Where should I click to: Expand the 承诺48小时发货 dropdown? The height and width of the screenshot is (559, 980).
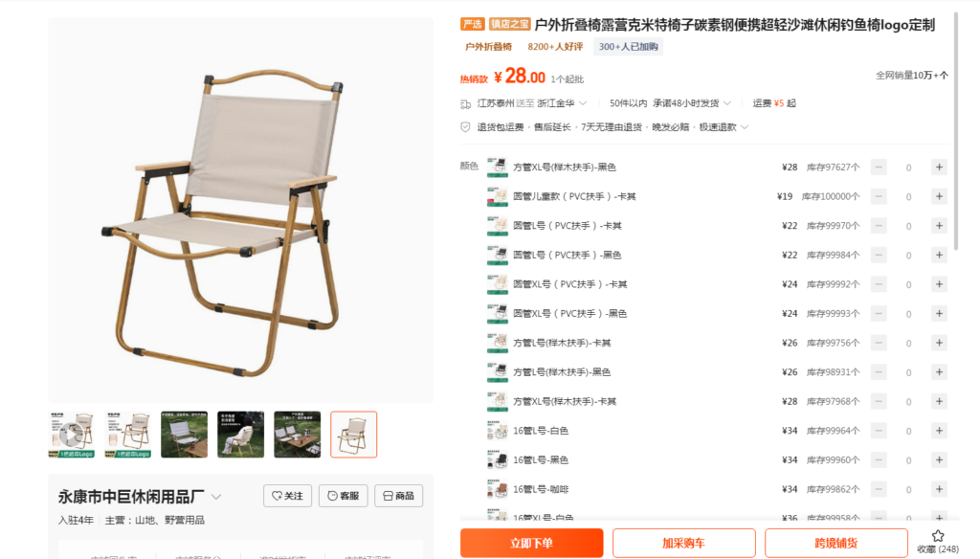(727, 103)
